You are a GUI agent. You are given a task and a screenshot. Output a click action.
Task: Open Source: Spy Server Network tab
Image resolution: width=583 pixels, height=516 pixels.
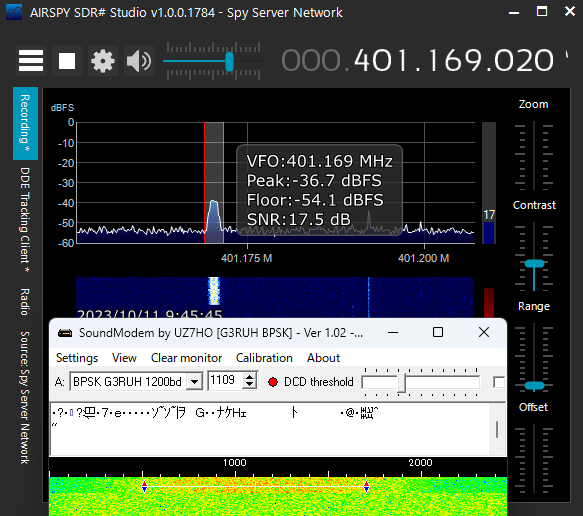tap(25, 398)
